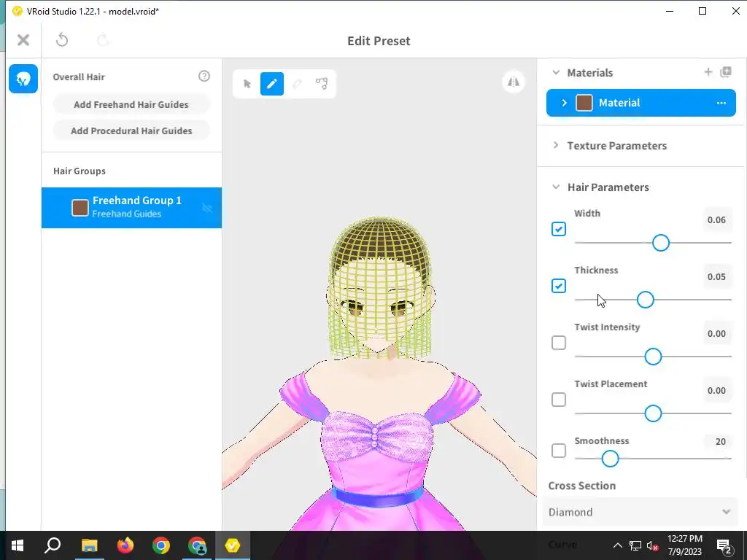
Task: Add Freehand Hair Guides
Action: tap(131, 104)
